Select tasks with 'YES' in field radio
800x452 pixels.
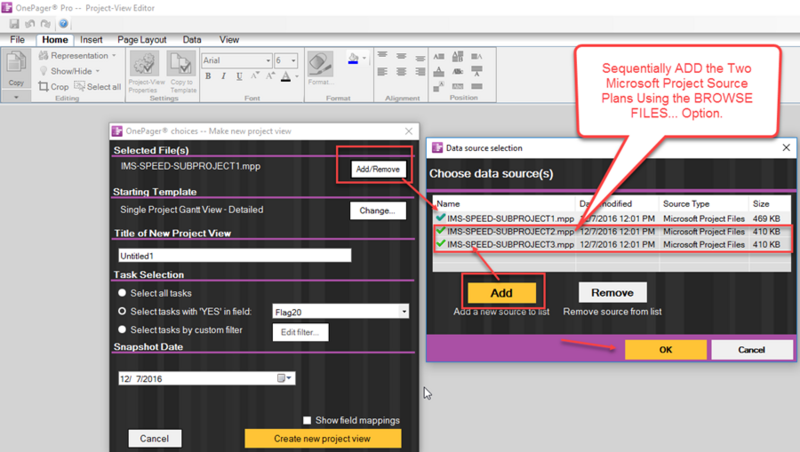tap(122, 311)
